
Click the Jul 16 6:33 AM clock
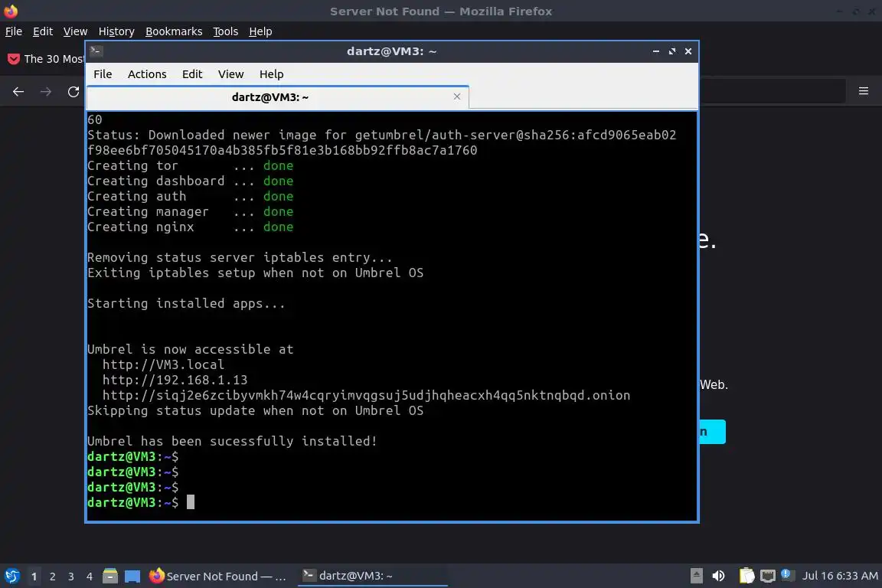[x=840, y=576]
